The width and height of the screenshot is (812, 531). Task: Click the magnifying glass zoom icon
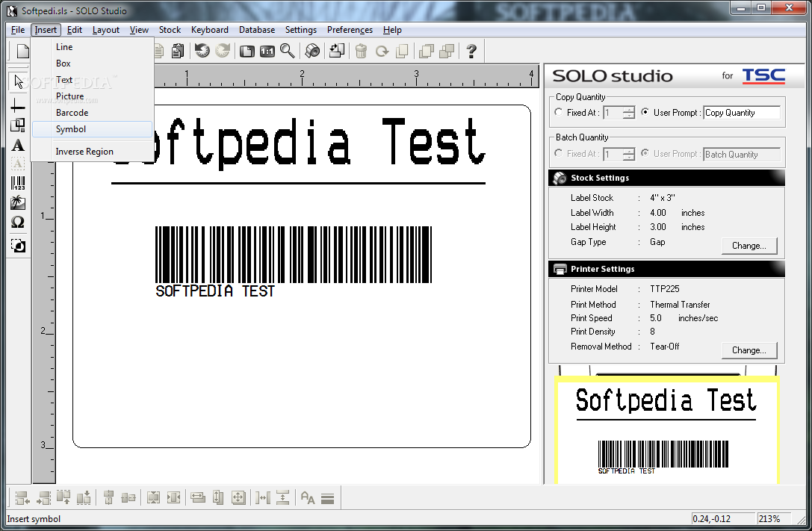pyautogui.click(x=288, y=51)
